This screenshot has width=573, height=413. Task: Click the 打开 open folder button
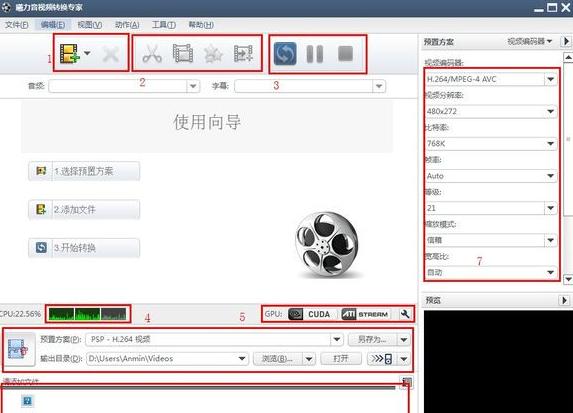(341, 359)
